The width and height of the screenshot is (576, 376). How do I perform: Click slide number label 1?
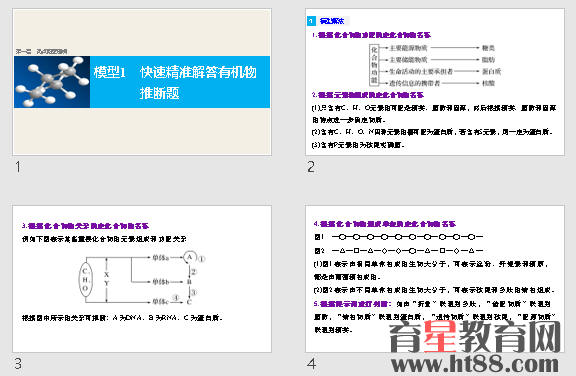18,167
